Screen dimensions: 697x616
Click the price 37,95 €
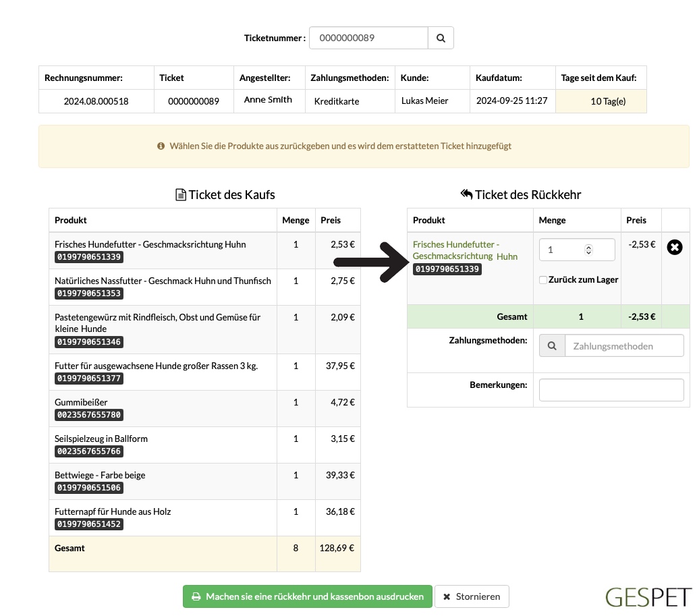pos(340,366)
